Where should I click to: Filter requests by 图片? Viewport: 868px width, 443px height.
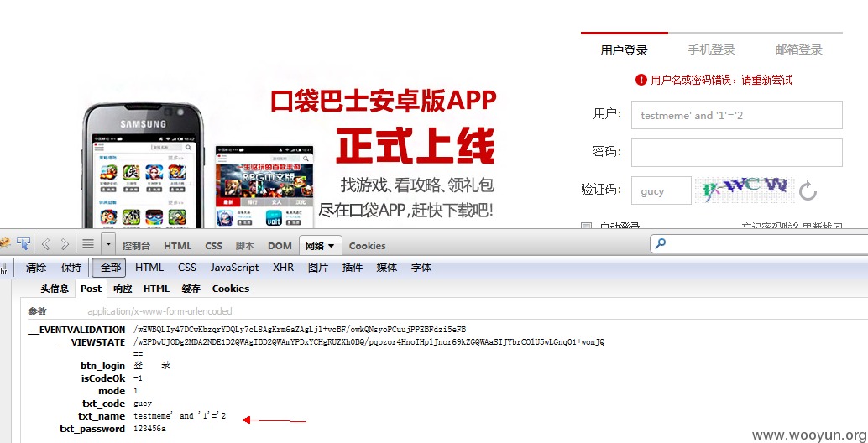click(x=318, y=268)
